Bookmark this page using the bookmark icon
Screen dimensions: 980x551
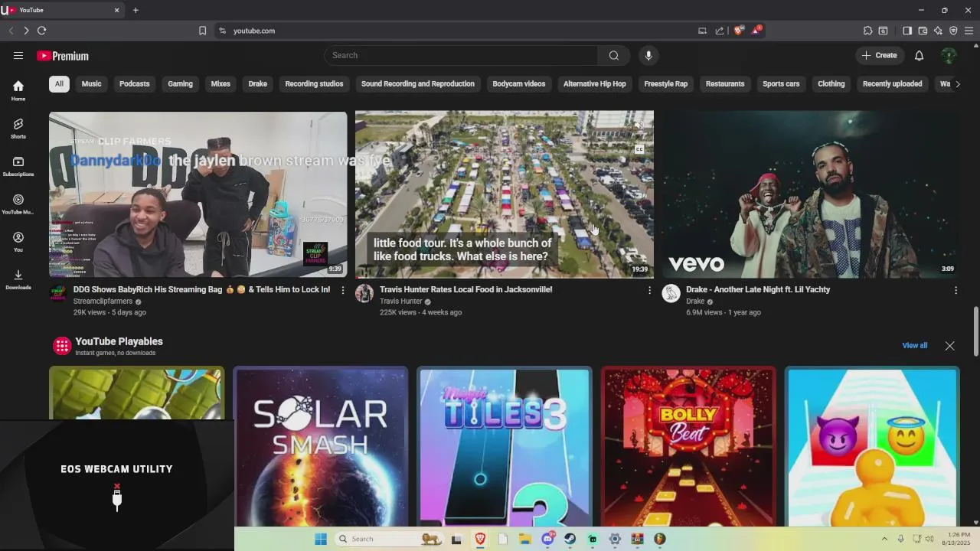202,31
